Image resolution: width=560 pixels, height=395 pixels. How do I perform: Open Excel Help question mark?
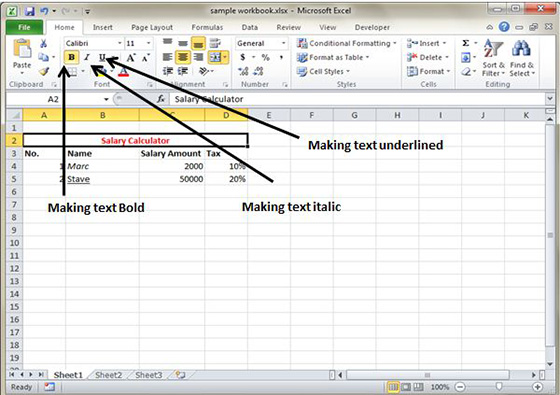tap(504, 27)
